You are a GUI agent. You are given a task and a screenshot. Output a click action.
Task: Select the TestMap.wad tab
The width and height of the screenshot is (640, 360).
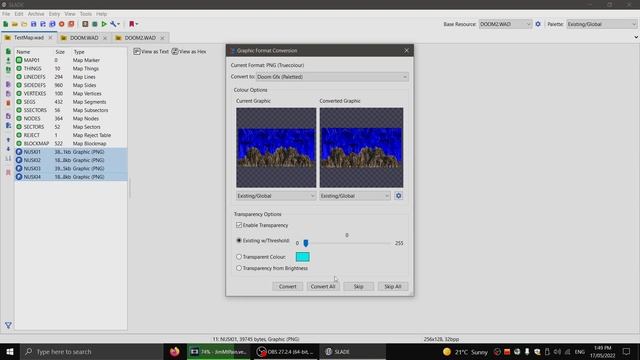(x=28, y=38)
